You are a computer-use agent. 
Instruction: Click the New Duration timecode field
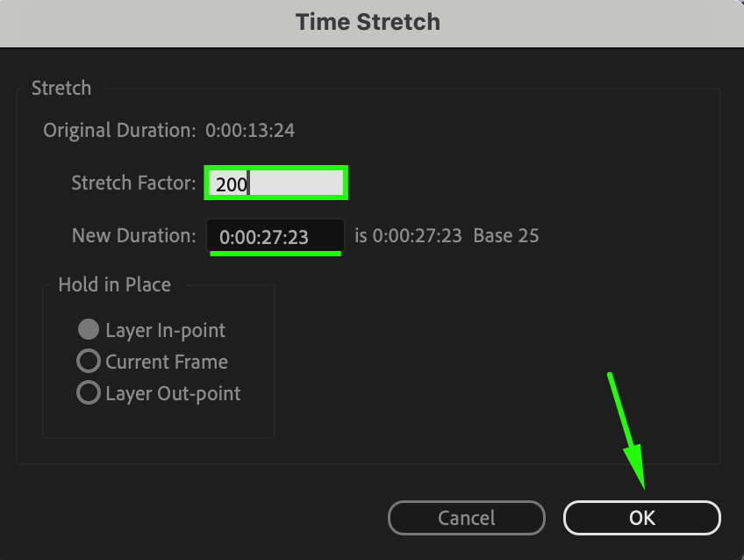point(275,236)
